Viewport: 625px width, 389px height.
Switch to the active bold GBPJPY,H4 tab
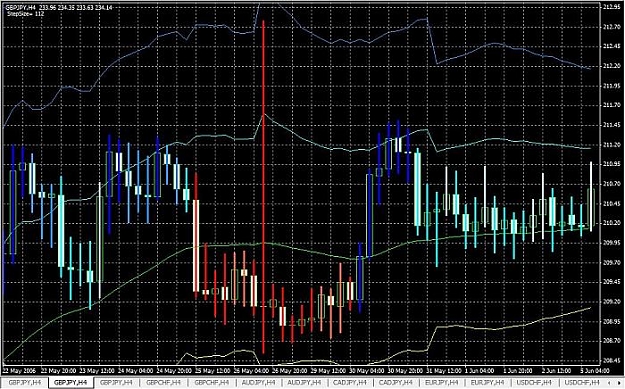pyautogui.click(x=71, y=383)
